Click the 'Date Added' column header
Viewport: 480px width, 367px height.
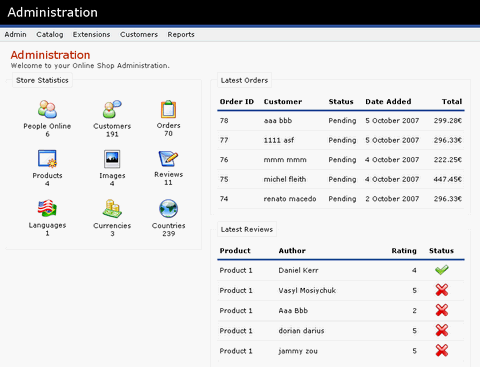coord(388,102)
